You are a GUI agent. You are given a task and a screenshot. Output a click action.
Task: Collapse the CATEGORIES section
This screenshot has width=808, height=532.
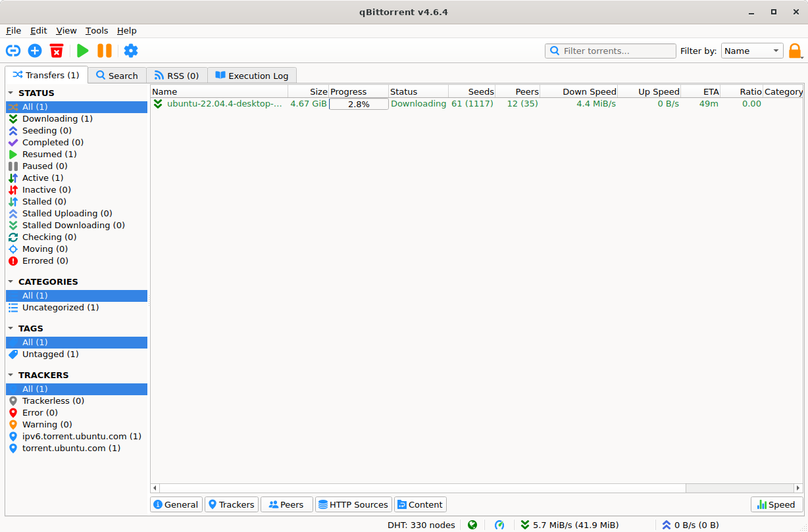tap(9, 281)
